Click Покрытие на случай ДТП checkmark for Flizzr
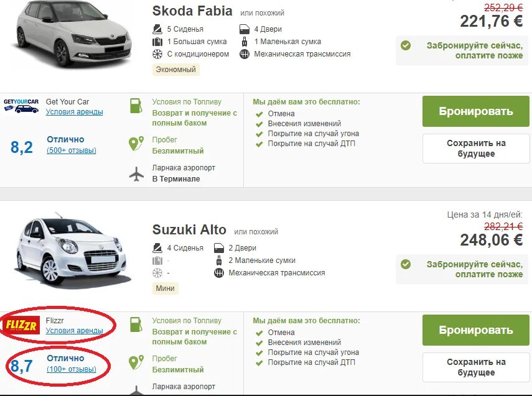The height and width of the screenshot is (396, 532). point(259,362)
